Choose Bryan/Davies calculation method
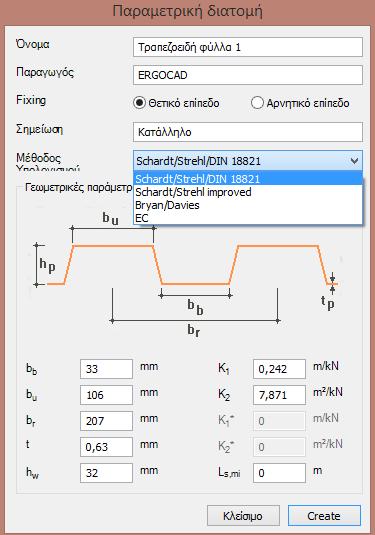 [248, 205]
